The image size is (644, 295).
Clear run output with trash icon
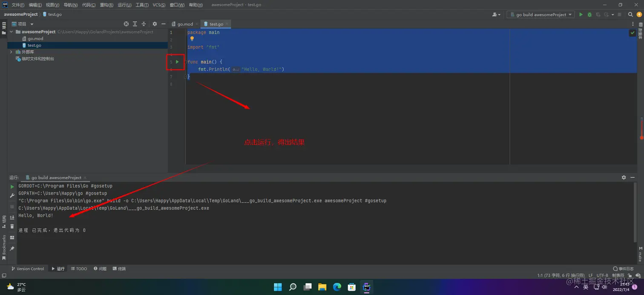click(x=12, y=226)
